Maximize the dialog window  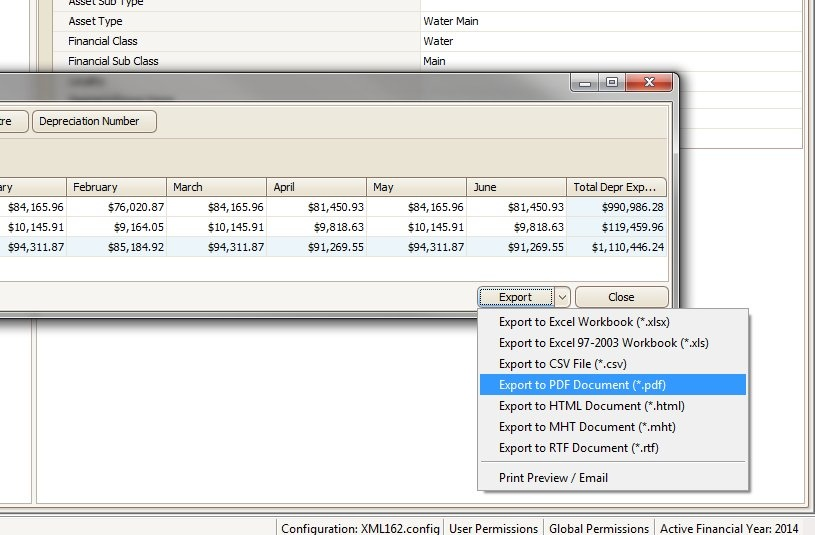pyautogui.click(x=612, y=83)
